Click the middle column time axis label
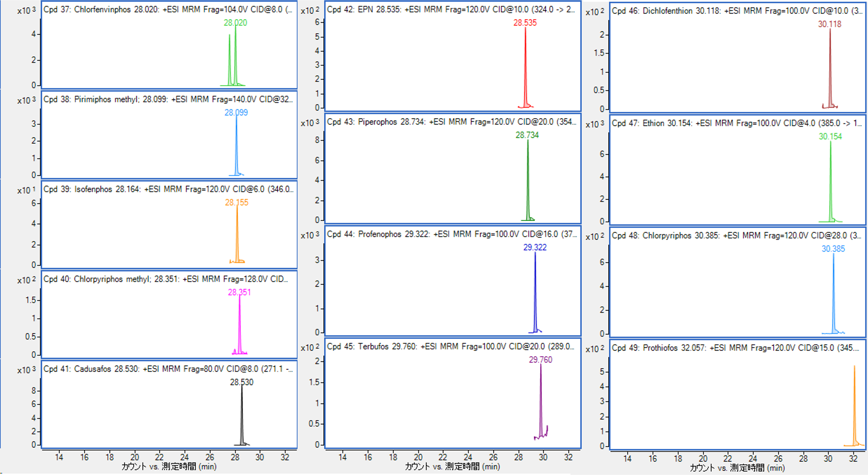Image resolution: width=868 pixels, height=475 pixels. pyautogui.click(x=452, y=467)
